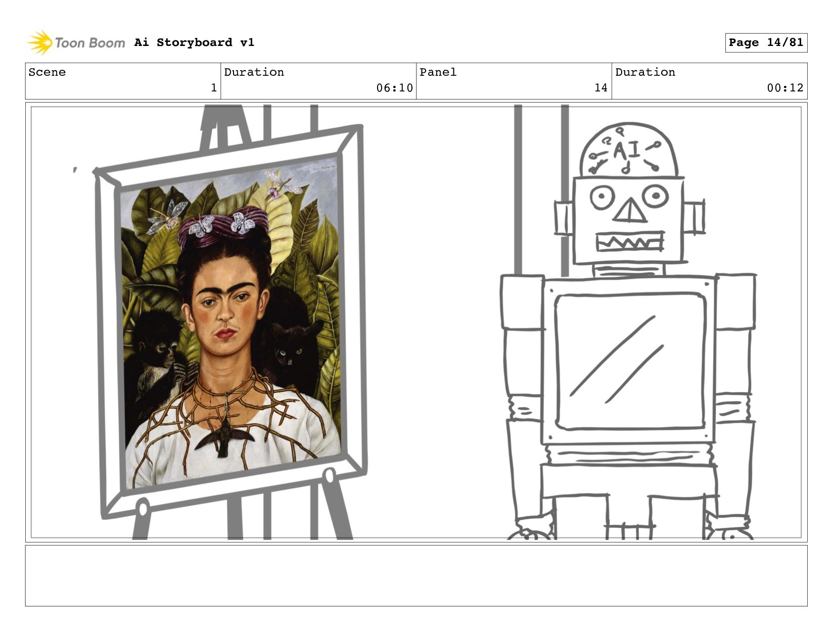Viewport: 834px width, 644px height.
Task: Click the empty notes box below panel
Action: 416,575
